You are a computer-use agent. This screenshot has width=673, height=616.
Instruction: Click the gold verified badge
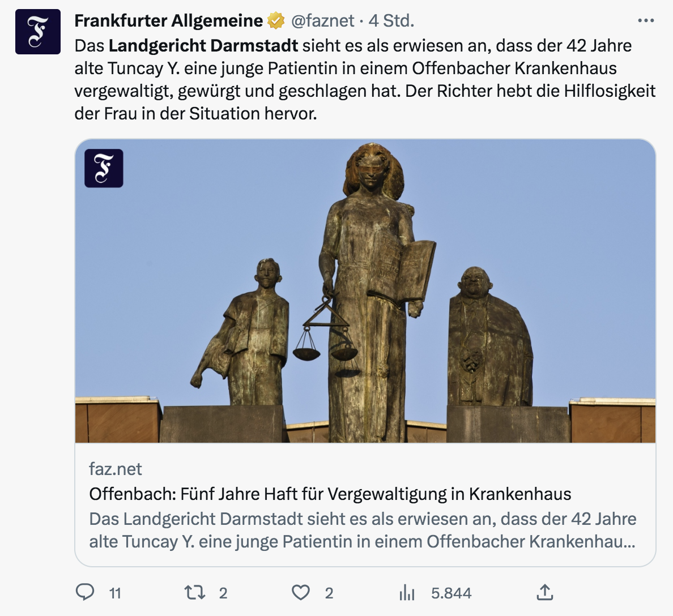[276, 20]
